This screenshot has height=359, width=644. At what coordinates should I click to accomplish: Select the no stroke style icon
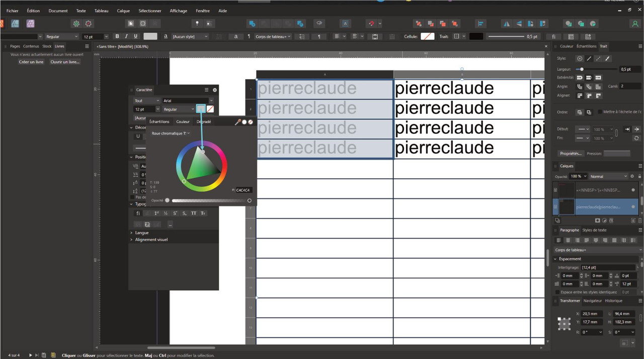click(x=580, y=58)
